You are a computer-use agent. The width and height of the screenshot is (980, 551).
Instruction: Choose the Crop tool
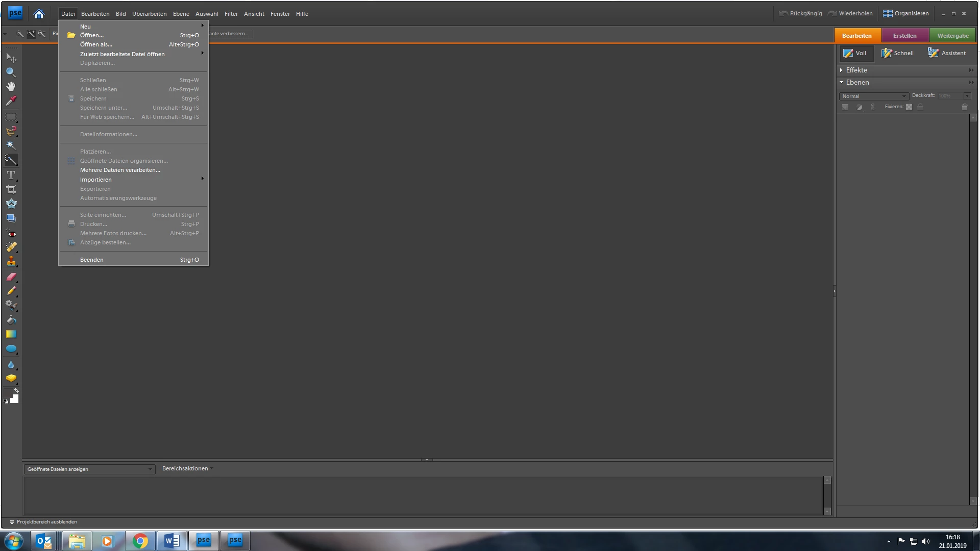[x=11, y=189]
